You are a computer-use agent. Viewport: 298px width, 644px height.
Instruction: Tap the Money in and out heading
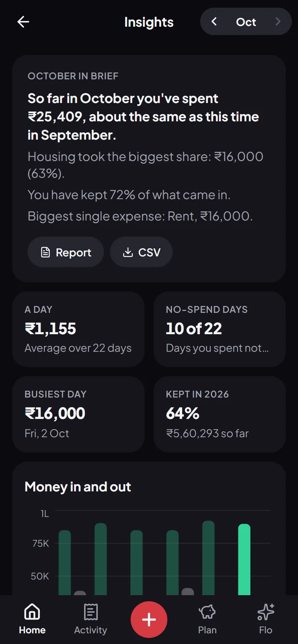click(78, 487)
